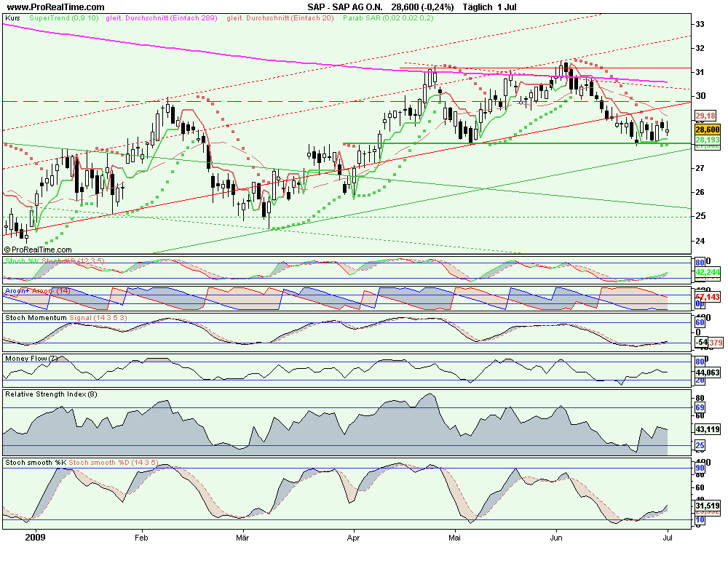Click the 10 level in Stoch smooth panel
Screen dimensions: 728x582
[700, 520]
